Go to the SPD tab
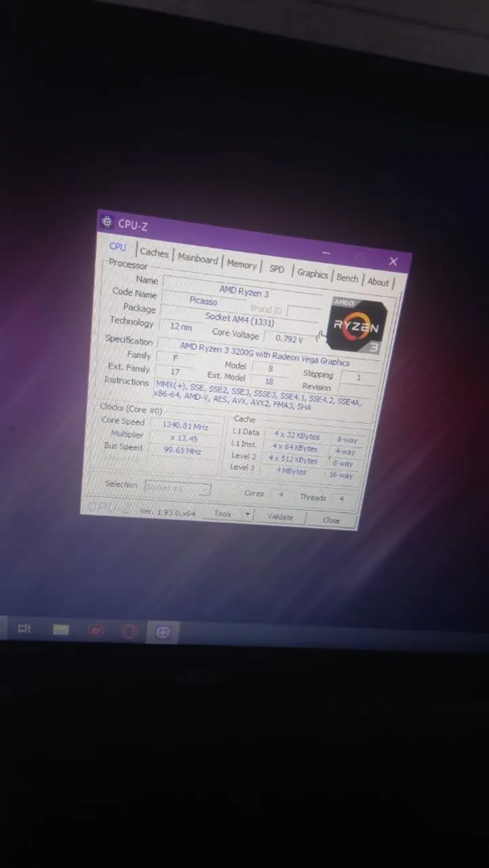 277,269
